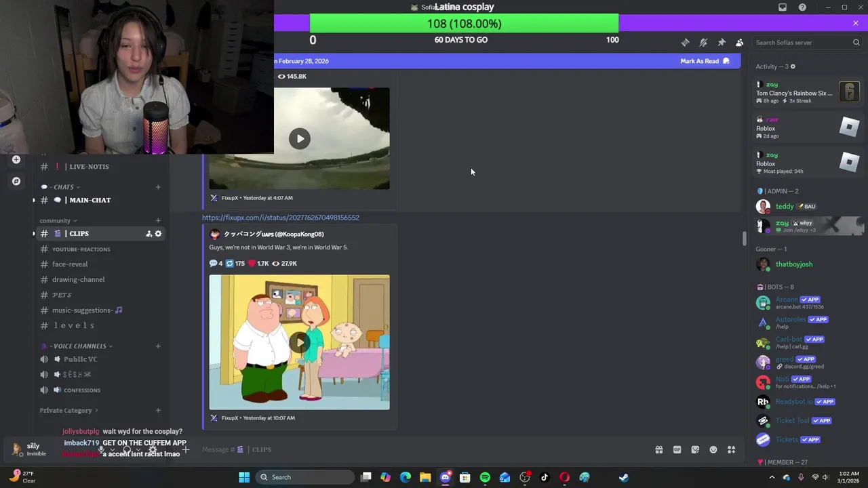
Task: Add channel to Private Category
Action: click(x=158, y=411)
